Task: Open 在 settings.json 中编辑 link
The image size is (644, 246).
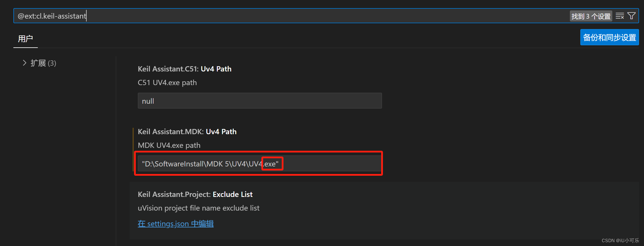Action: point(175,224)
